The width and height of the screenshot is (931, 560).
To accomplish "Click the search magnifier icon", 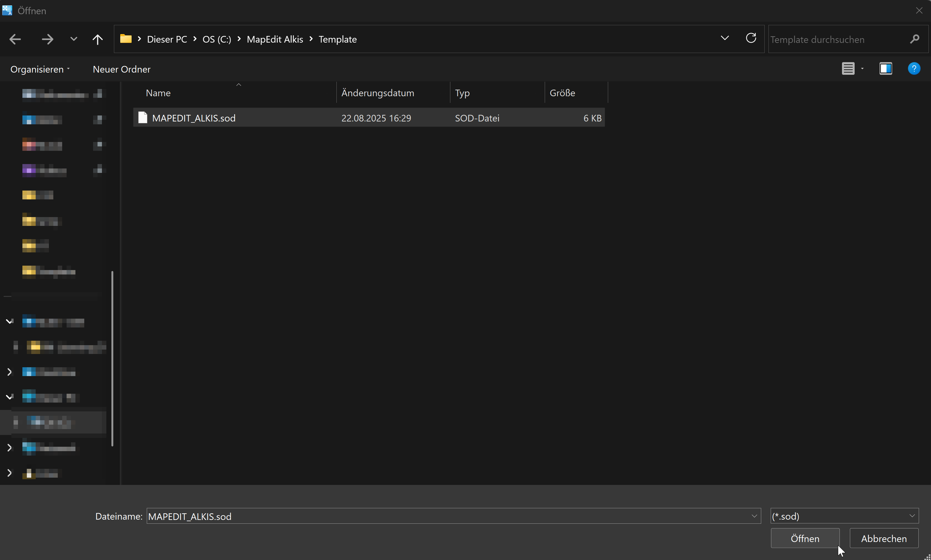I will click(914, 39).
